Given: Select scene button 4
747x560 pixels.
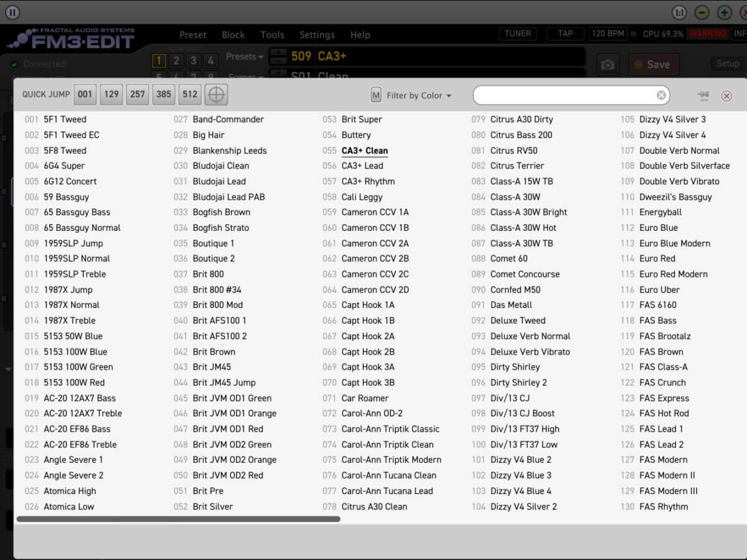Looking at the screenshot, I should coord(211,60).
